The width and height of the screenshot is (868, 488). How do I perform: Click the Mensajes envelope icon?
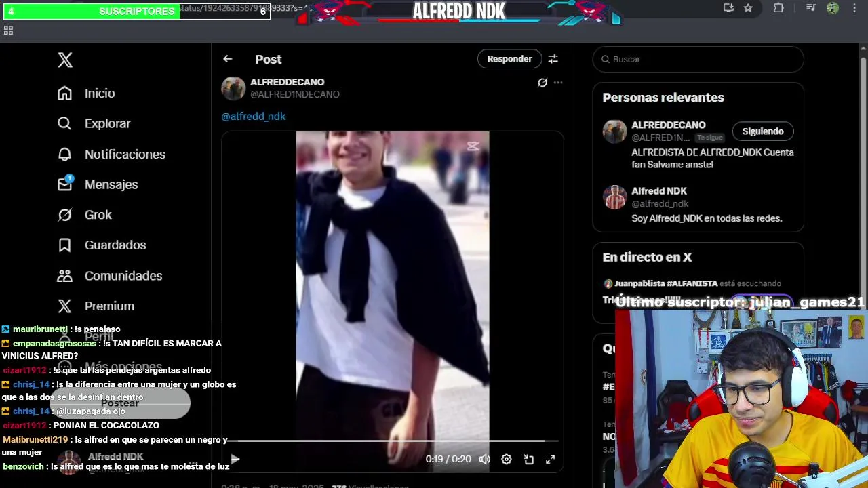click(64, 184)
